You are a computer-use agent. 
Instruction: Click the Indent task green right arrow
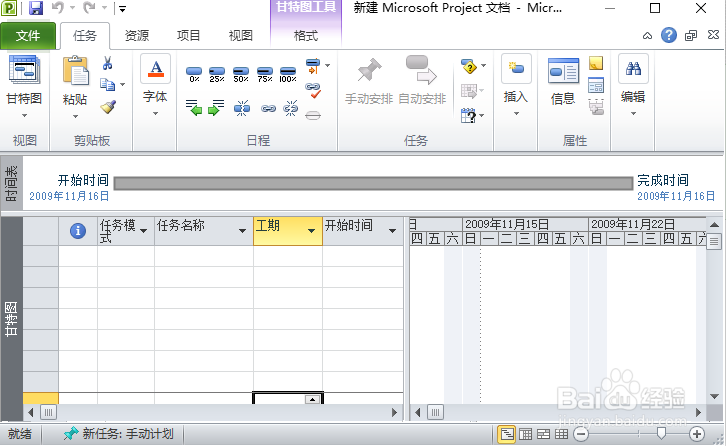[216, 108]
